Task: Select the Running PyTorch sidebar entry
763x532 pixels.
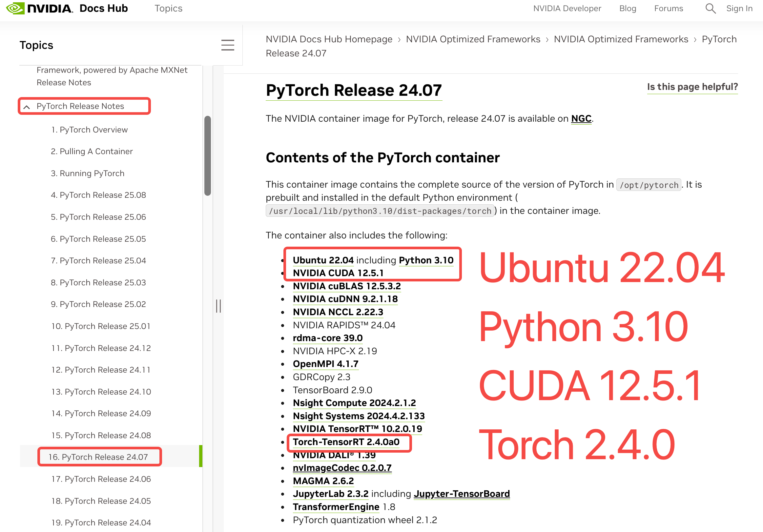Action: pyautogui.click(x=87, y=173)
